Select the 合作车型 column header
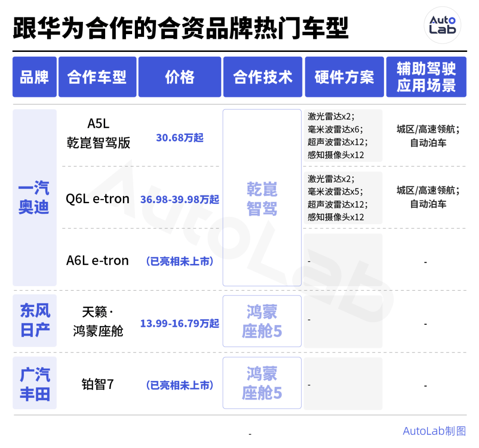 tap(97, 76)
